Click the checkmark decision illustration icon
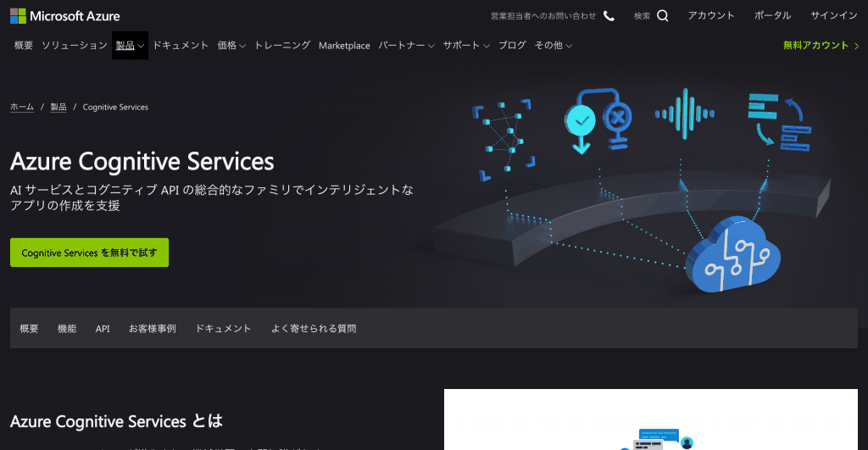This screenshot has height=450, width=868. point(598,120)
